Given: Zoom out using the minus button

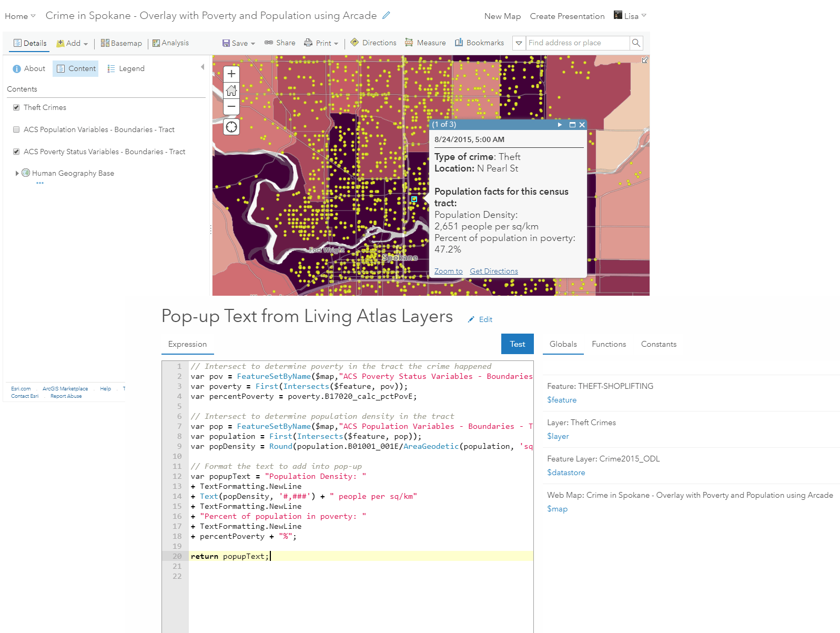Looking at the screenshot, I should (x=231, y=106).
